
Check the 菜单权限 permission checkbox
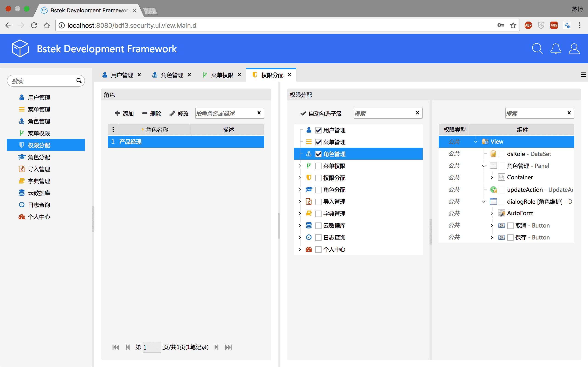(x=318, y=166)
